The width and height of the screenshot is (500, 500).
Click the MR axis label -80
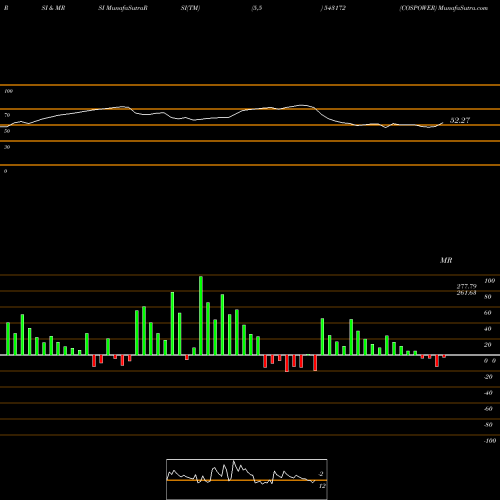pyautogui.click(x=488, y=425)
